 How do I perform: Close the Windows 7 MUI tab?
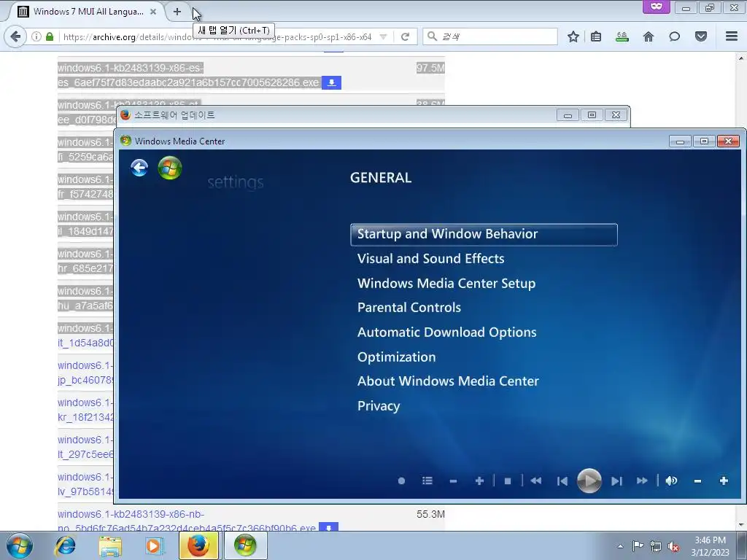(153, 12)
